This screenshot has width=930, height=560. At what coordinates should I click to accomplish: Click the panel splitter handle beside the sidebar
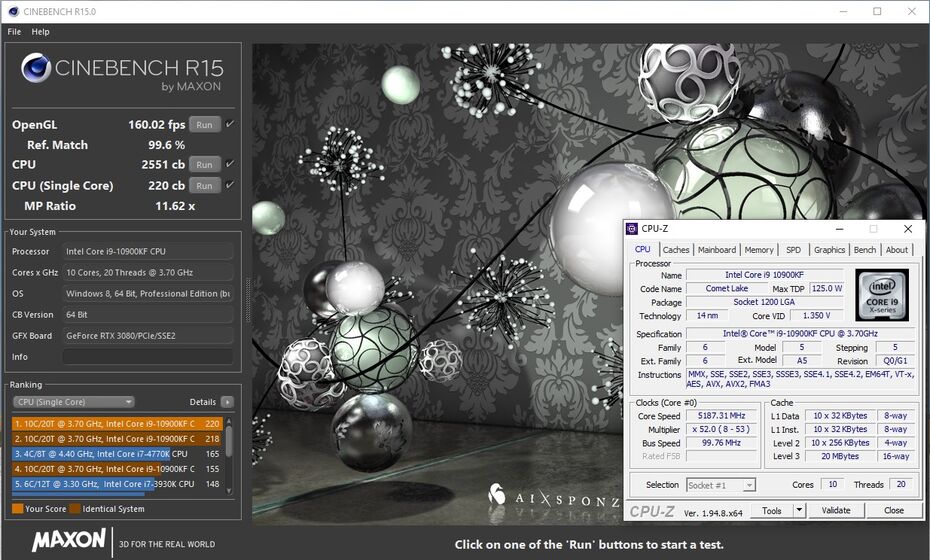pyautogui.click(x=247, y=300)
